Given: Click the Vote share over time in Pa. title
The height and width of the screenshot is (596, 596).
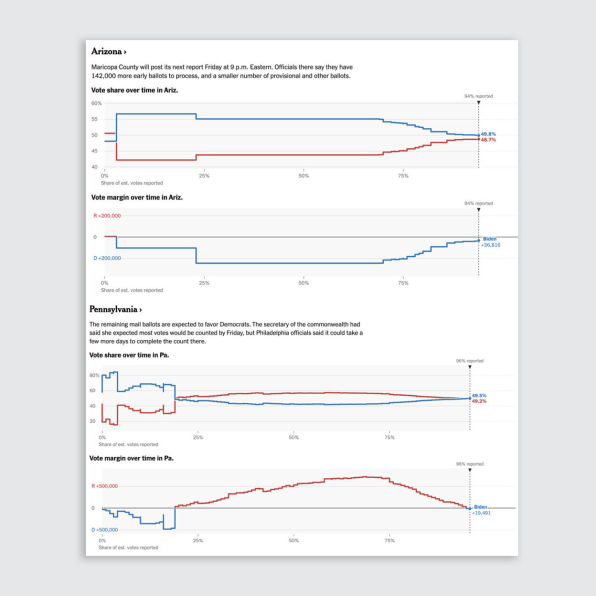Looking at the screenshot, I should click(x=129, y=355).
